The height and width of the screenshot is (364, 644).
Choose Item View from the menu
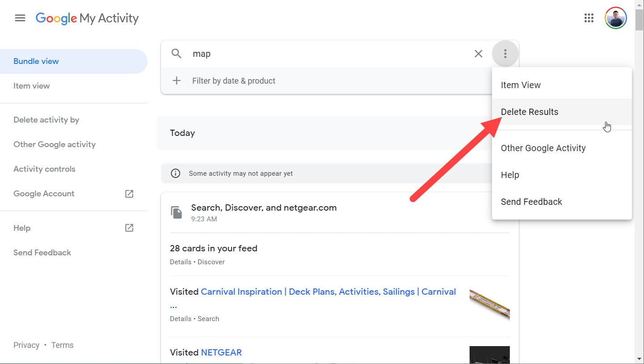[521, 85]
